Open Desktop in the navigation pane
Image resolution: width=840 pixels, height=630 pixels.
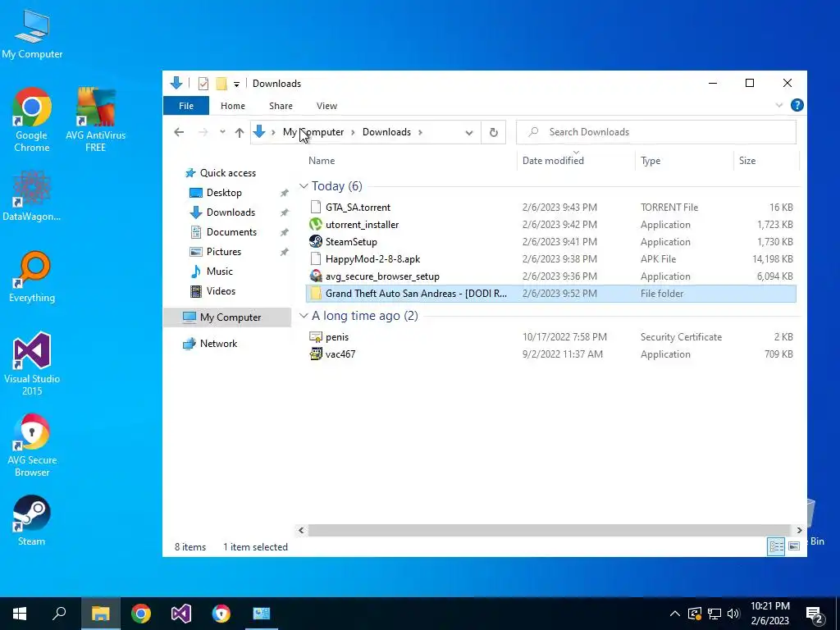[x=224, y=193]
